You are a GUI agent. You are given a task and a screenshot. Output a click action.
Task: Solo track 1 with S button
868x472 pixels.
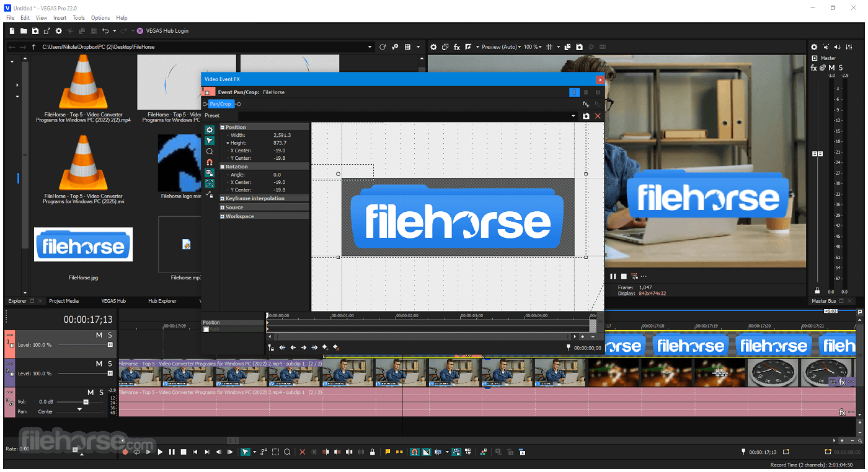coord(110,335)
